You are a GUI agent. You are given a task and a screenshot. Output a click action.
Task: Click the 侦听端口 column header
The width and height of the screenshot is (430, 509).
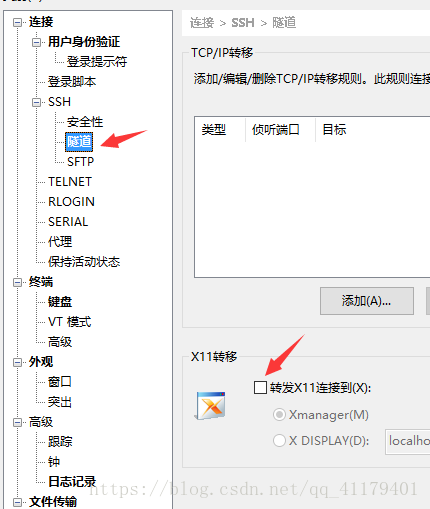pyautogui.click(x=280, y=130)
